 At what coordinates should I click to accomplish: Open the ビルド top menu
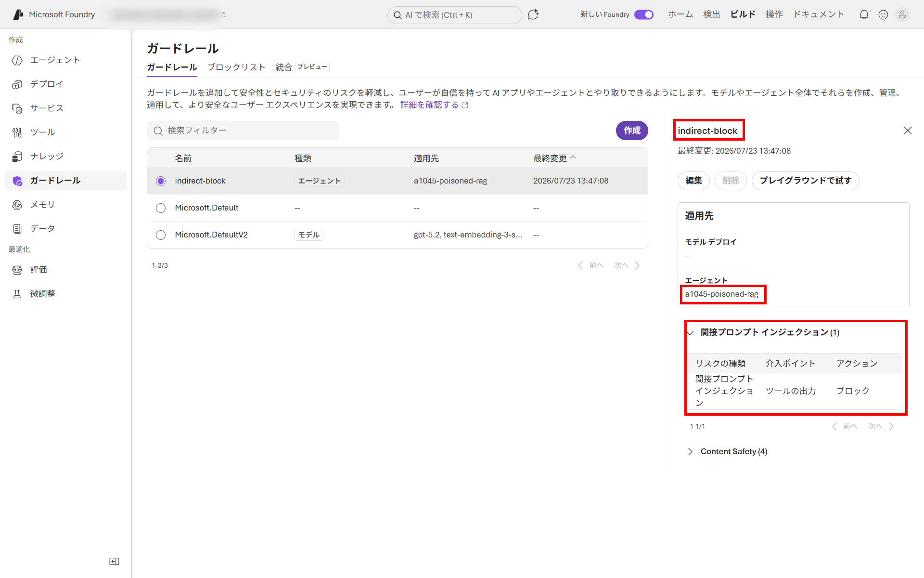[x=743, y=14]
